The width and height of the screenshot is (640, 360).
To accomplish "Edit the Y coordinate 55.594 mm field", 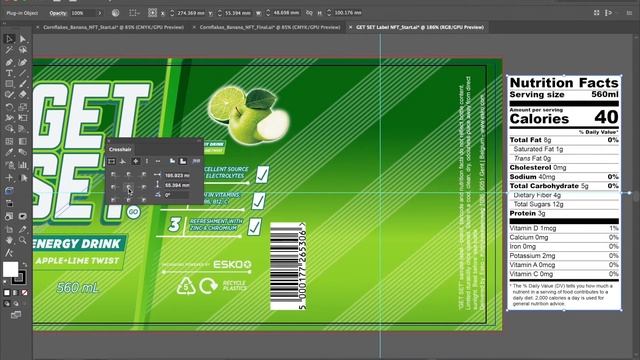I will click(238, 13).
